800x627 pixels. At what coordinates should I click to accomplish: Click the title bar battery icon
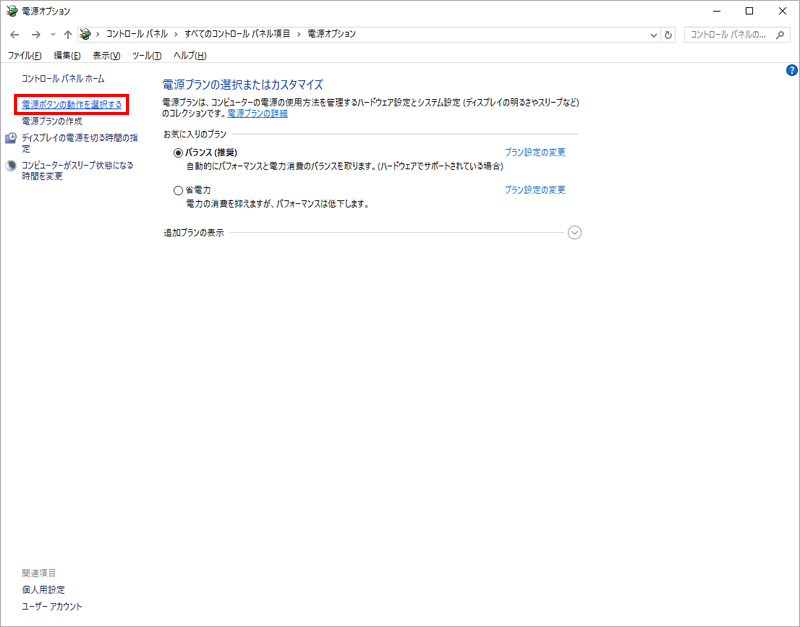point(11,10)
